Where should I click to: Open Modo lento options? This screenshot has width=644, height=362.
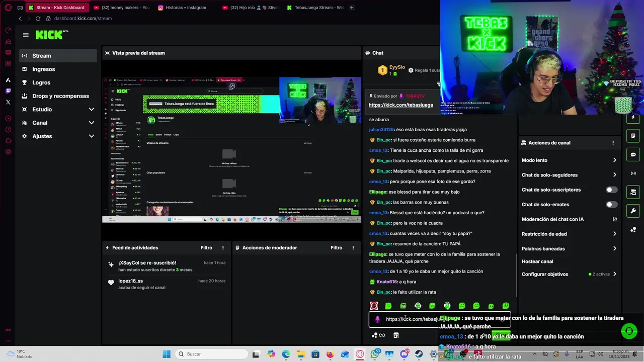tap(569, 160)
